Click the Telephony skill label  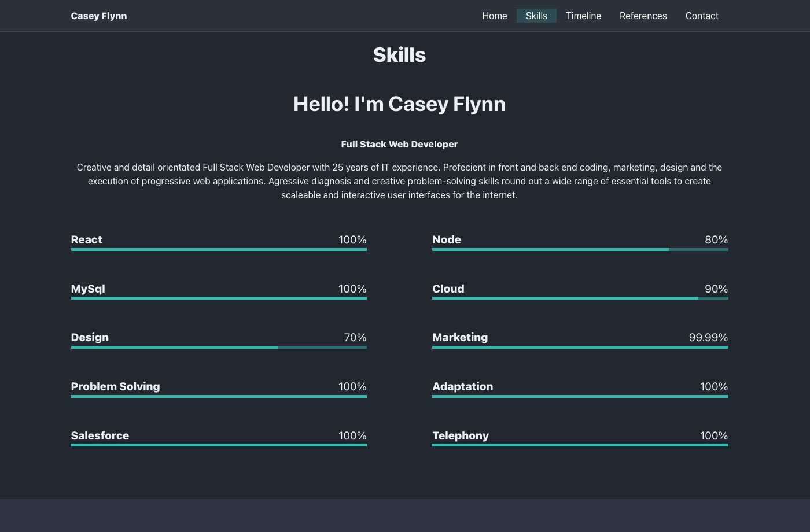tap(461, 435)
